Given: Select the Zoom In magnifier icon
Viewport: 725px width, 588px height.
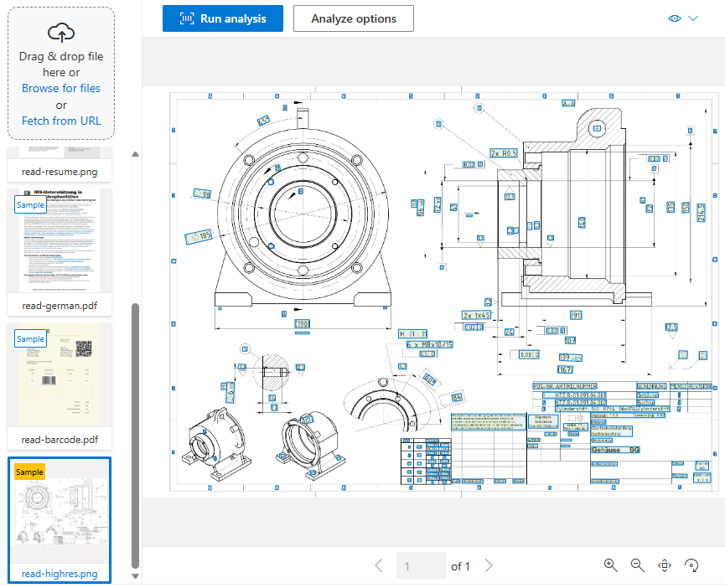Looking at the screenshot, I should 610,565.
